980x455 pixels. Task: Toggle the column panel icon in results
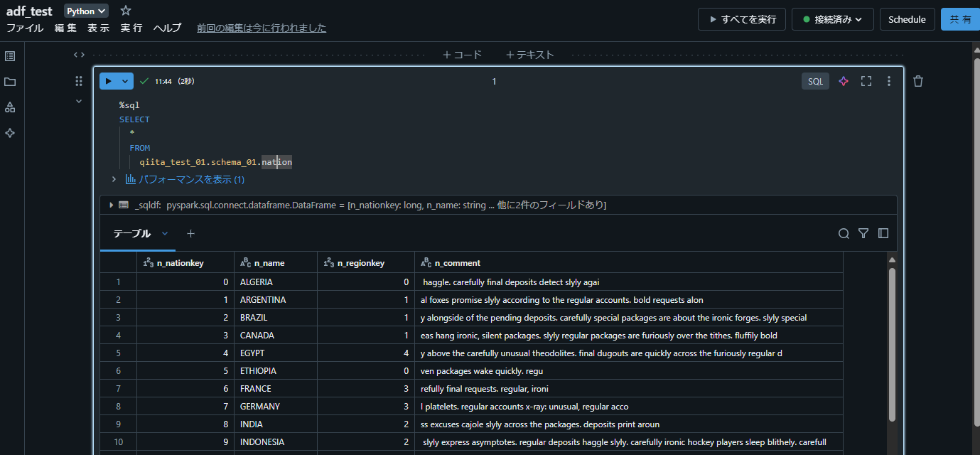tap(883, 233)
